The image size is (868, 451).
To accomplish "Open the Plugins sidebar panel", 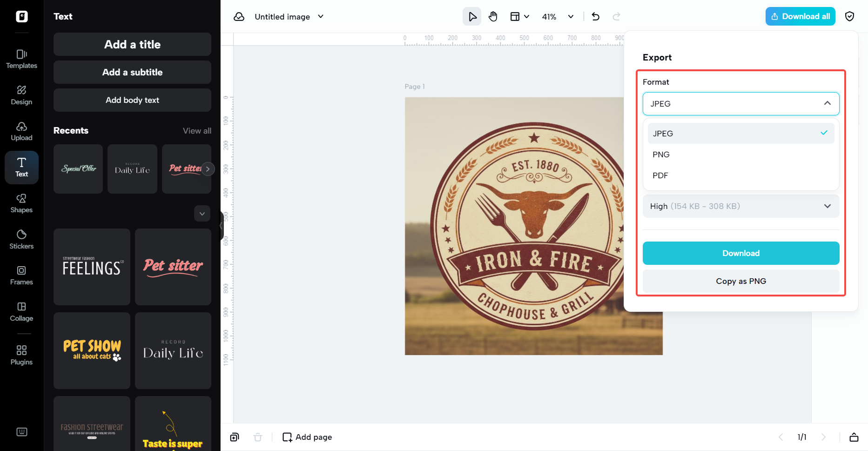I will coord(21,356).
